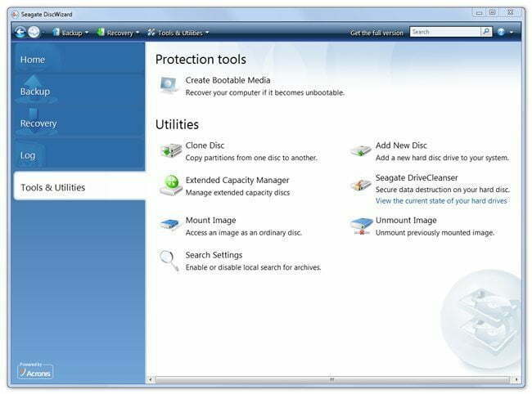Launch the Seagate DriveCleanser link
532x394 pixels.
tap(417, 178)
